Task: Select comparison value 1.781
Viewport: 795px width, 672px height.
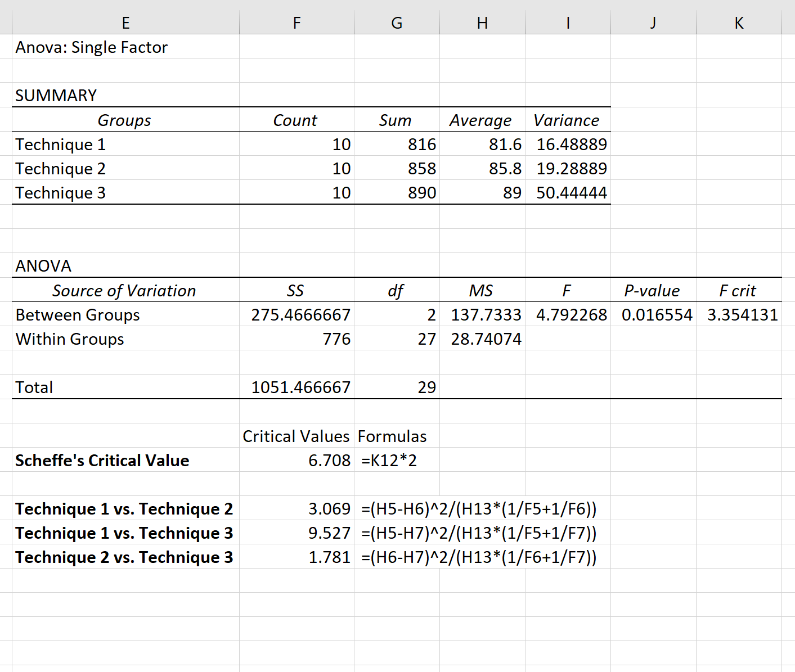Action: click(297, 557)
